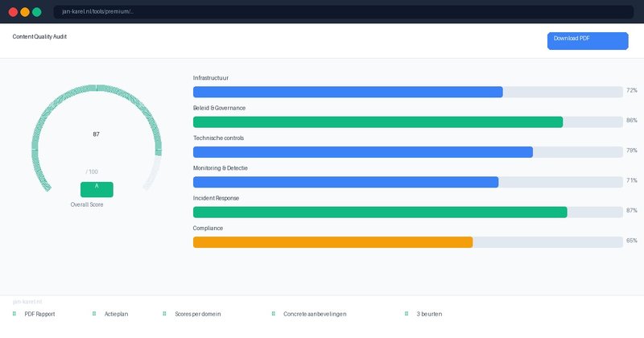Click the green window maximize dot
This screenshot has height=338, width=644.
(36, 12)
